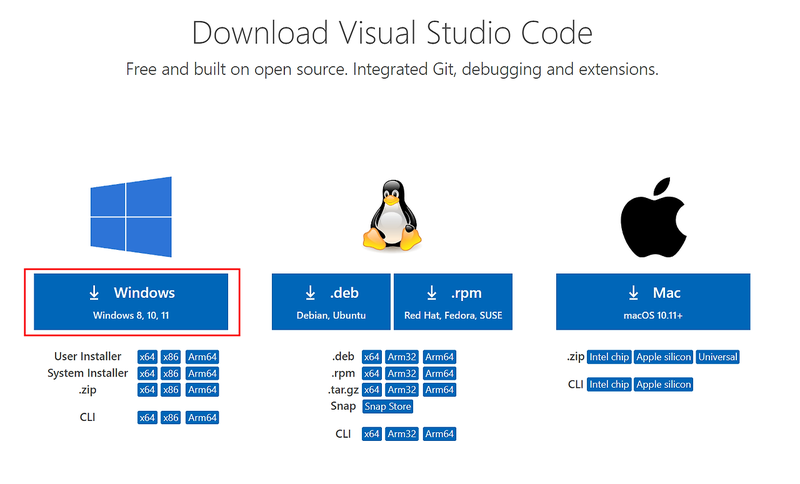Select Intel chip Mac .zip download

[x=609, y=357]
